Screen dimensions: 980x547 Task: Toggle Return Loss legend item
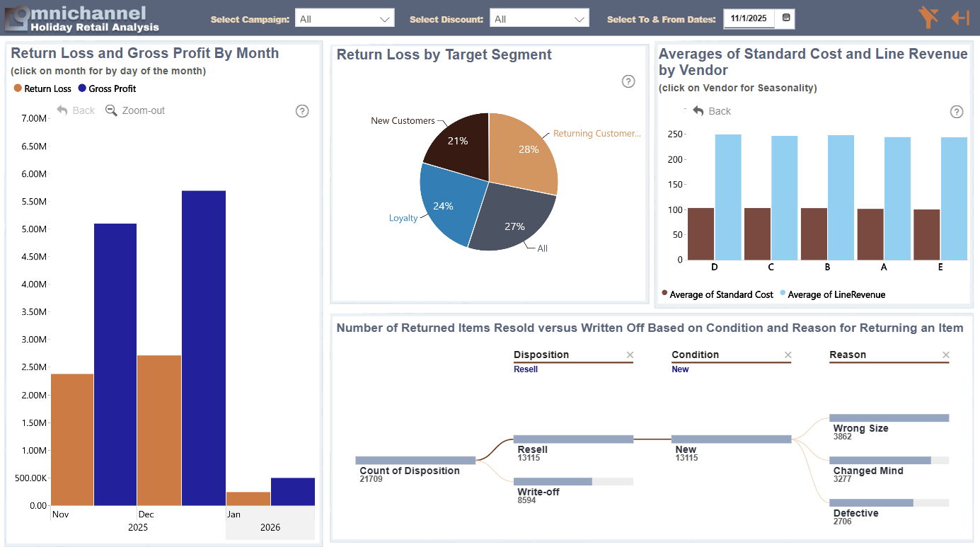pyautogui.click(x=42, y=88)
